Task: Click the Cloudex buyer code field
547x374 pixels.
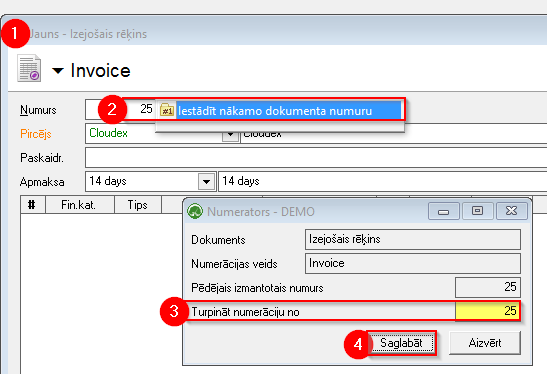Action: click(153, 133)
